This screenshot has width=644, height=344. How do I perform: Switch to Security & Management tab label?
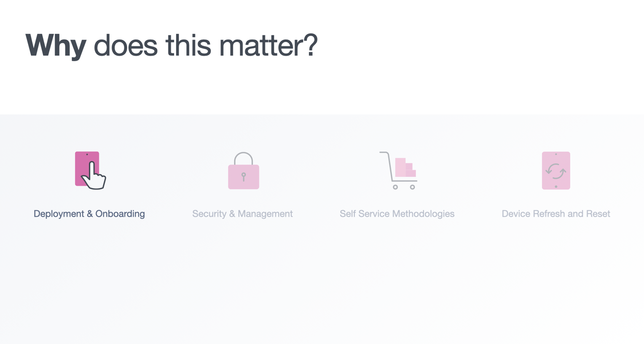242,214
